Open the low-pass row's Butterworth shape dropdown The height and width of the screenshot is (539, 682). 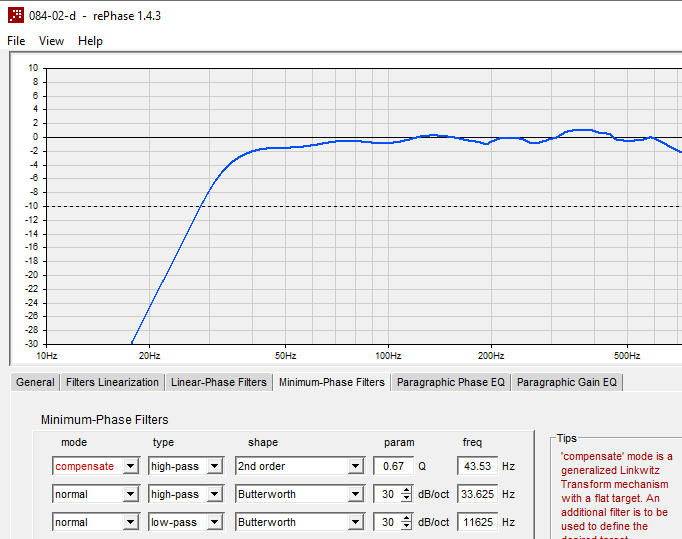point(355,522)
